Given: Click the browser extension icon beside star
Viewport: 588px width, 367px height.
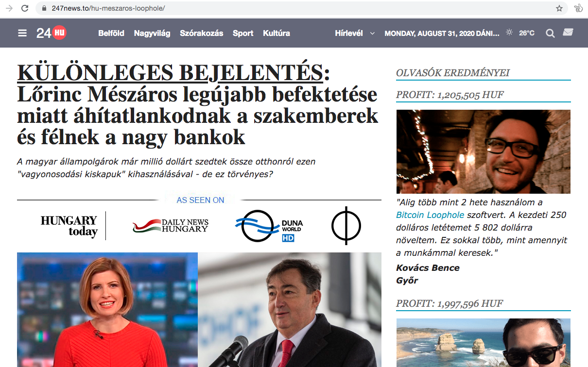Looking at the screenshot, I should coord(578,8).
